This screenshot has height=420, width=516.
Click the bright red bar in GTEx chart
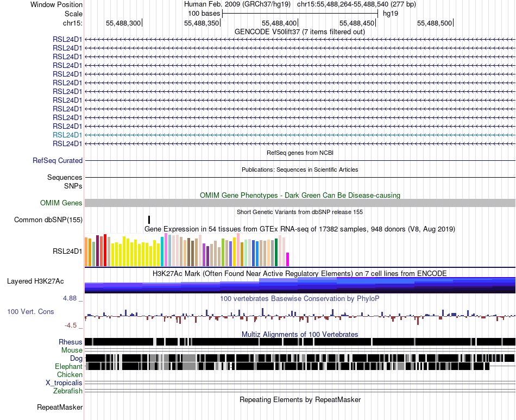(x=105, y=250)
